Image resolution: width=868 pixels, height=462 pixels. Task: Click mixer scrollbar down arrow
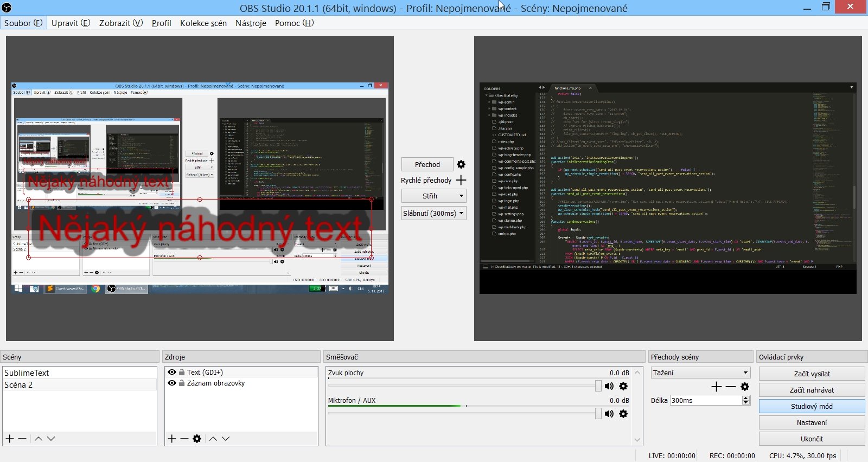637,440
